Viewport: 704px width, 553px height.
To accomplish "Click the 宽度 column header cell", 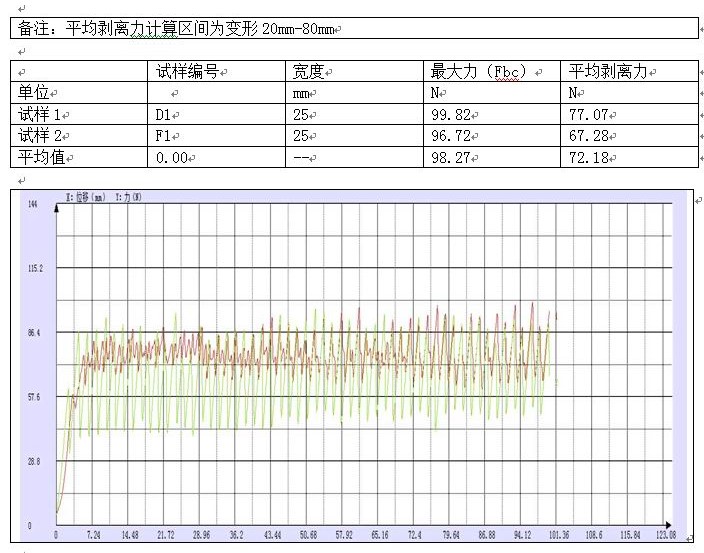I will coord(309,72).
